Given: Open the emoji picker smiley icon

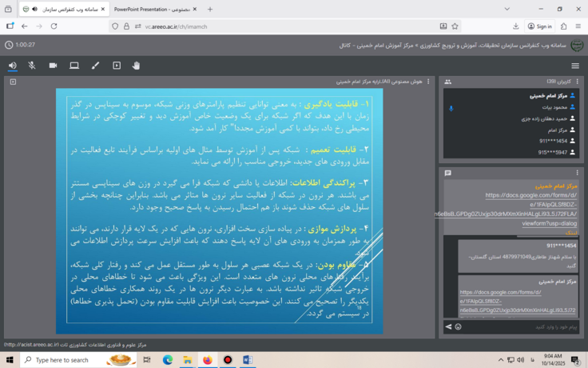Looking at the screenshot, I should [x=458, y=326].
